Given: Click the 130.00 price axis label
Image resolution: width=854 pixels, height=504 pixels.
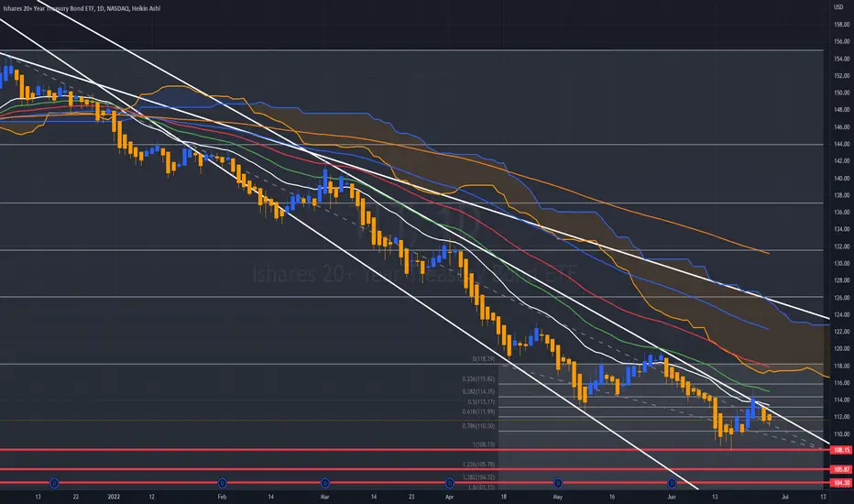Looking at the screenshot, I should pyautogui.click(x=841, y=263).
